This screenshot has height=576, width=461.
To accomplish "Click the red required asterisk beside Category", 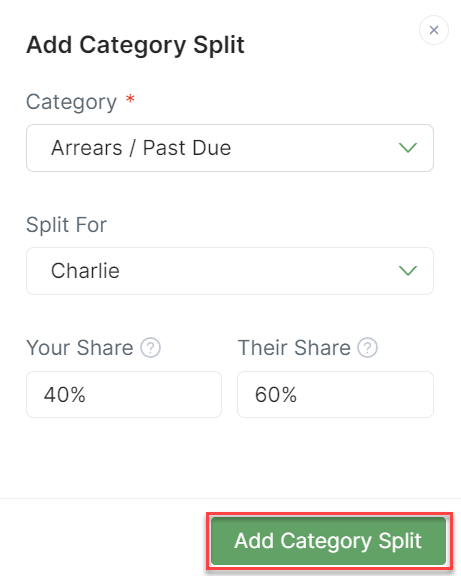I will coord(130,99).
